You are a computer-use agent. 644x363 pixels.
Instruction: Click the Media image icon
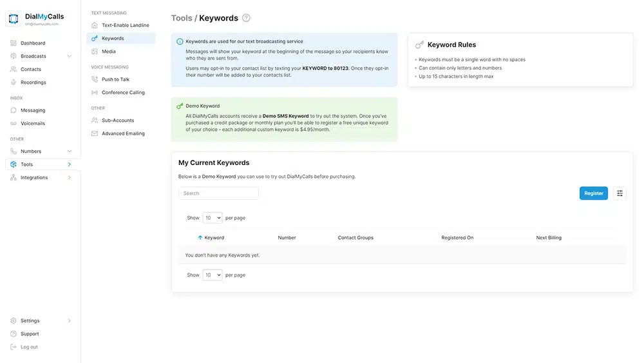point(95,52)
